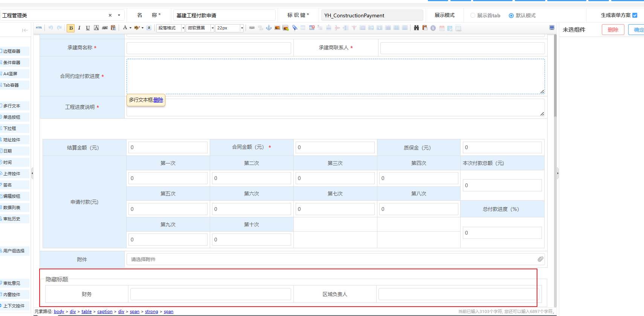
Task: Select the 默认模式 radio option
Action: (x=511, y=15)
